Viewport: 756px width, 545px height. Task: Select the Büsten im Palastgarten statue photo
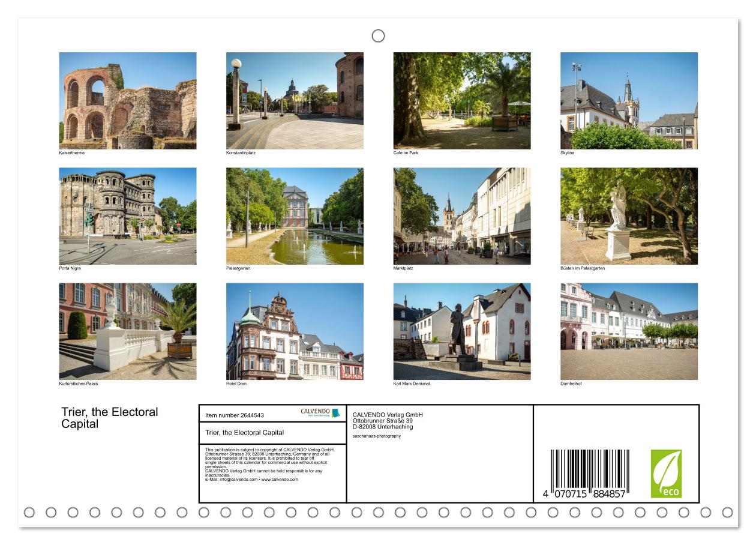629,216
